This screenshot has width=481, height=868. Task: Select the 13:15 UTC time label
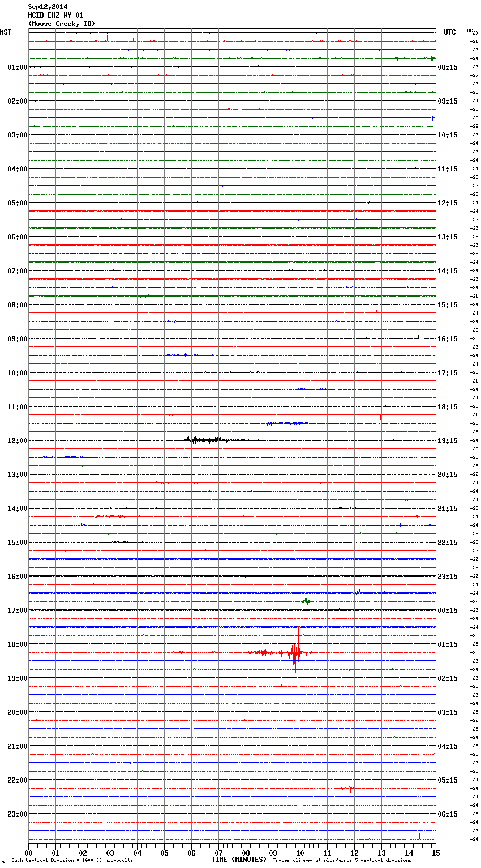pos(448,237)
